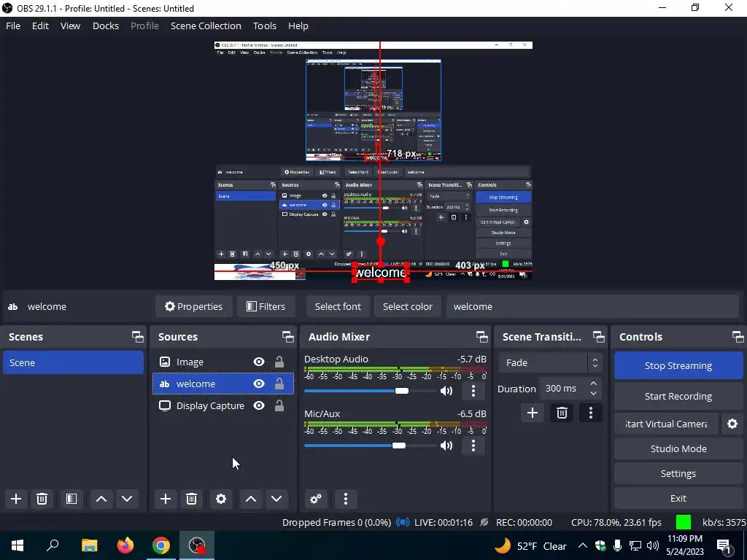
Task: Pop out the Controls dock
Action: click(738, 337)
